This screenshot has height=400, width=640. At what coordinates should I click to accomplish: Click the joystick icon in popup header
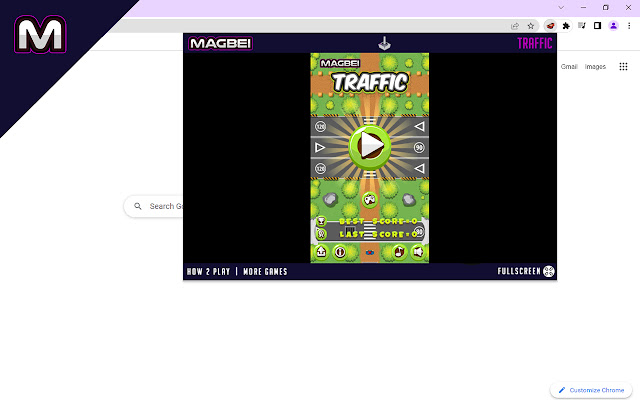click(x=384, y=43)
